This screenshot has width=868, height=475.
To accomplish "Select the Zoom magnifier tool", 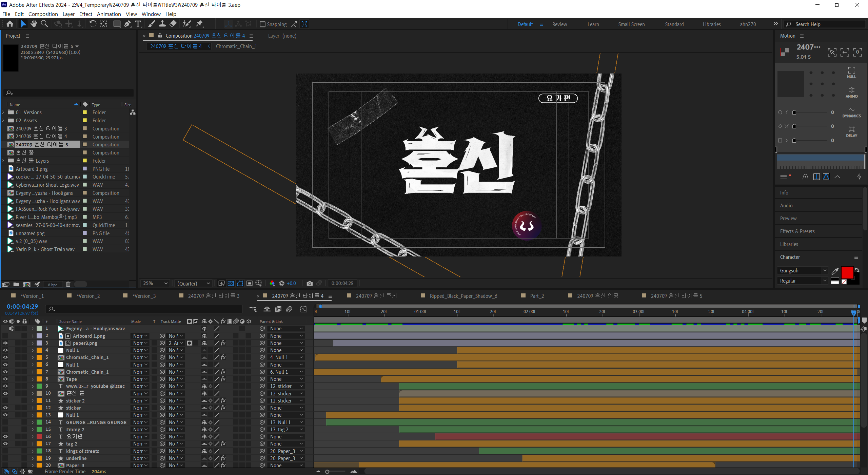I will (x=44, y=24).
